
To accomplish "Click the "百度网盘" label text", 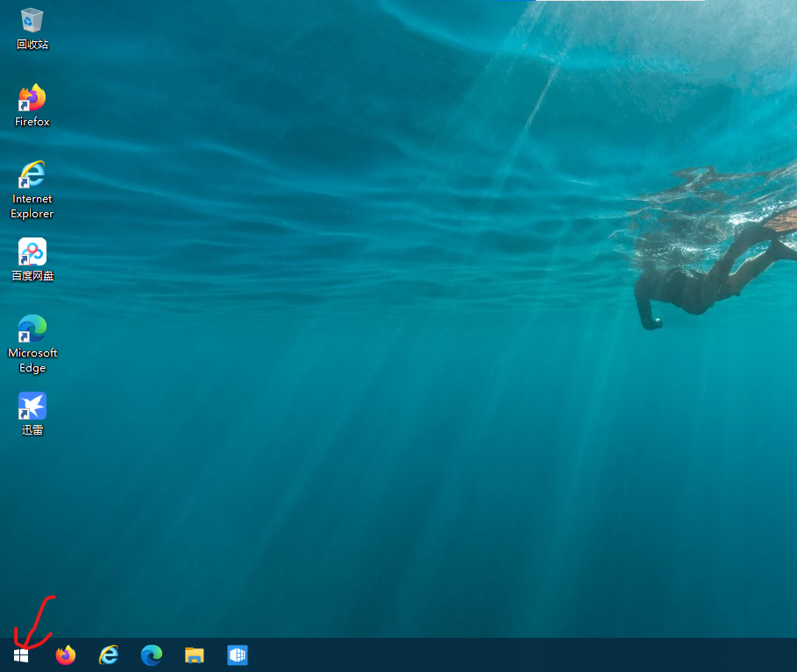I will [x=32, y=276].
